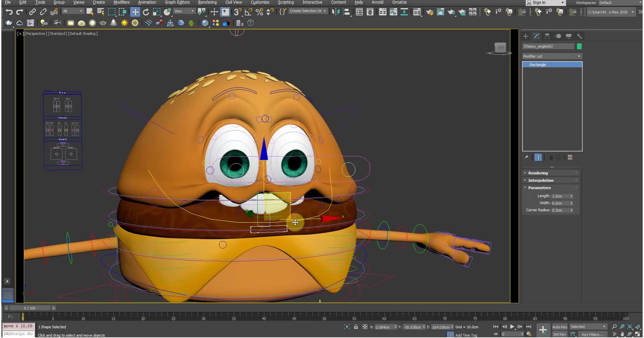Enable Set Key mode

click(x=560, y=334)
